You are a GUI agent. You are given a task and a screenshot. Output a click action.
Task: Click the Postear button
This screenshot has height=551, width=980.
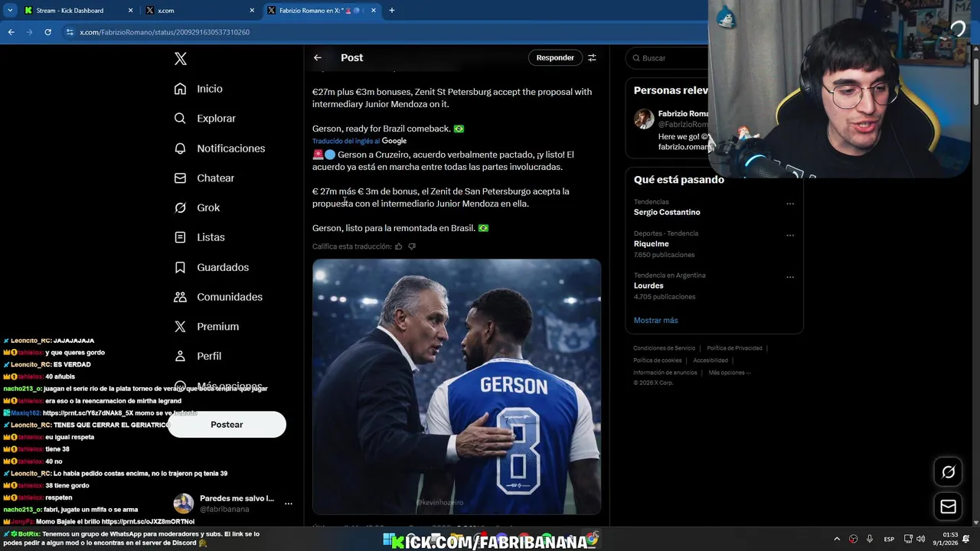click(x=227, y=425)
